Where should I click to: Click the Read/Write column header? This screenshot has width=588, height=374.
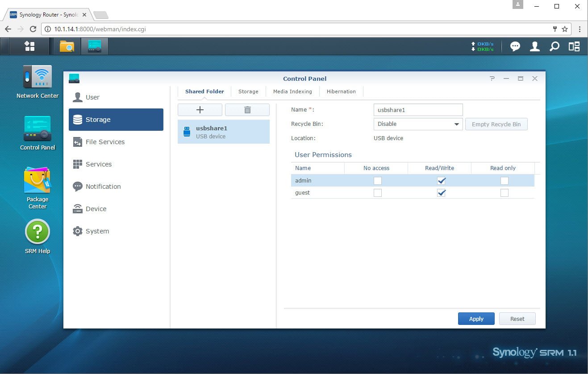pyautogui.click(x=439, y=168)
